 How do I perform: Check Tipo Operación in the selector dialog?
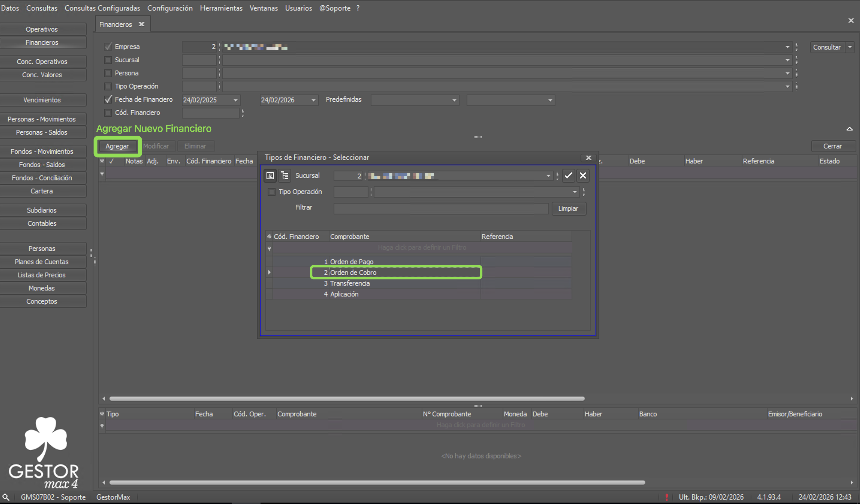[272, 192]
